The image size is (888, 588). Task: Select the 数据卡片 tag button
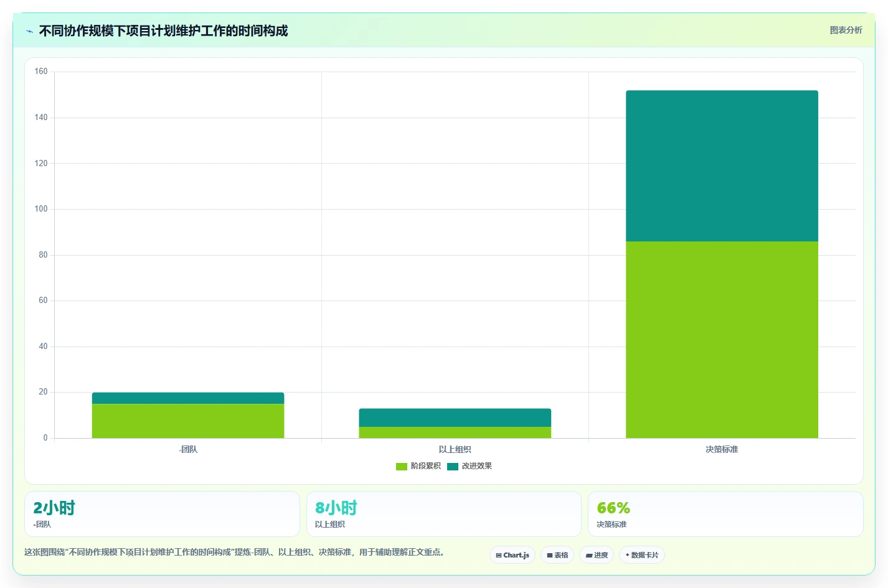(642, 555)
